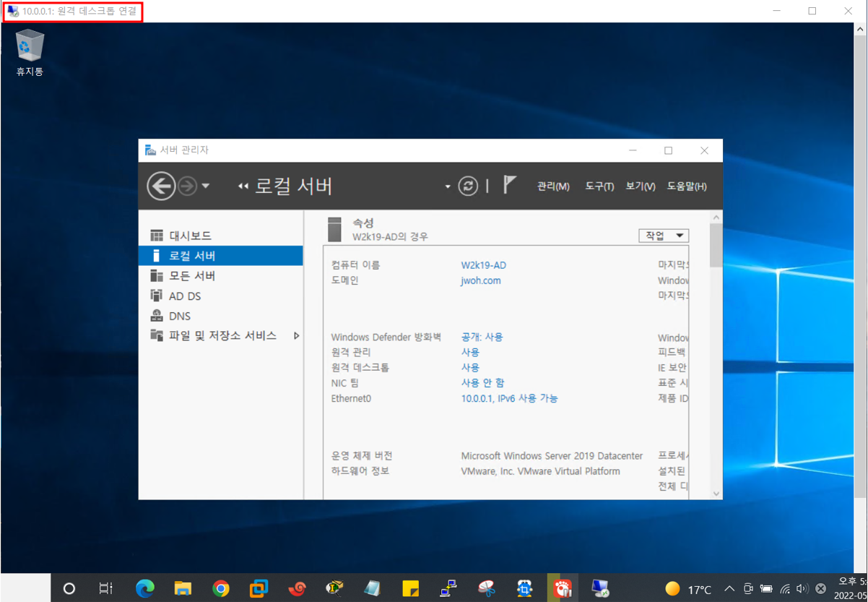Open Sticky Notes yellow taskbar icon

(411, 588)
